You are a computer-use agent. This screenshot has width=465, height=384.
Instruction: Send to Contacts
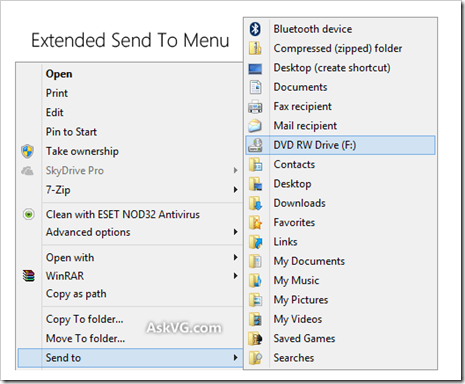tap(294, 165)
